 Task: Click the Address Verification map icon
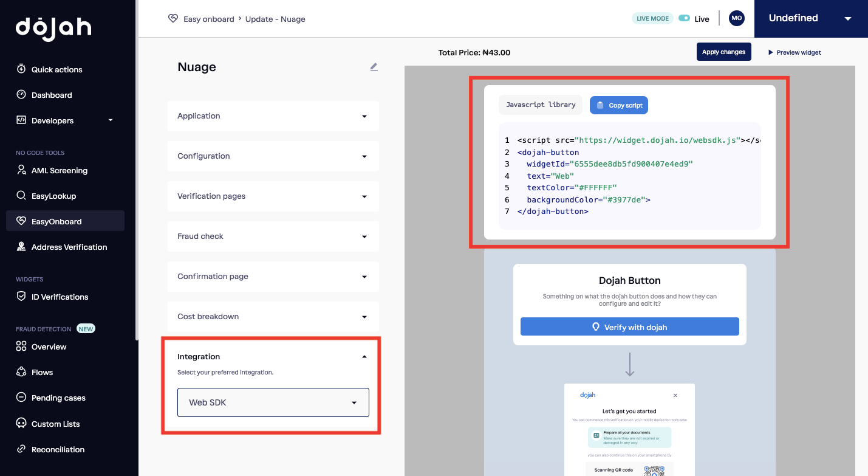[21, 247]
